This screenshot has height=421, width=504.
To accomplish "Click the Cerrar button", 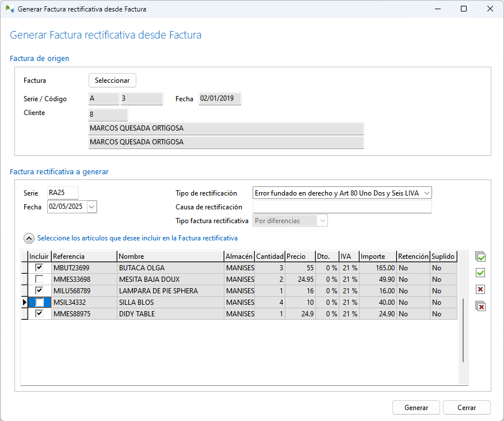I will click(x=467, y=408).
